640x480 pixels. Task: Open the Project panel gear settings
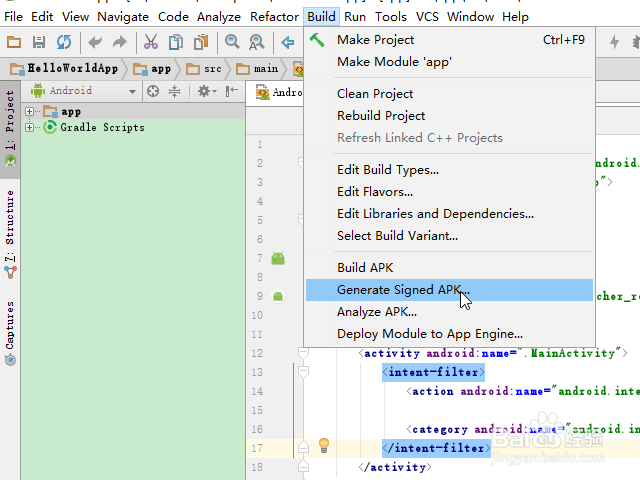pos(206,91)
